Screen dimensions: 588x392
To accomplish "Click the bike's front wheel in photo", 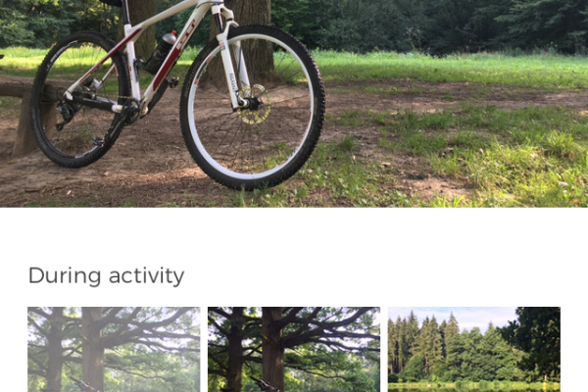I will pyautogui.click(x=253, y=107).
